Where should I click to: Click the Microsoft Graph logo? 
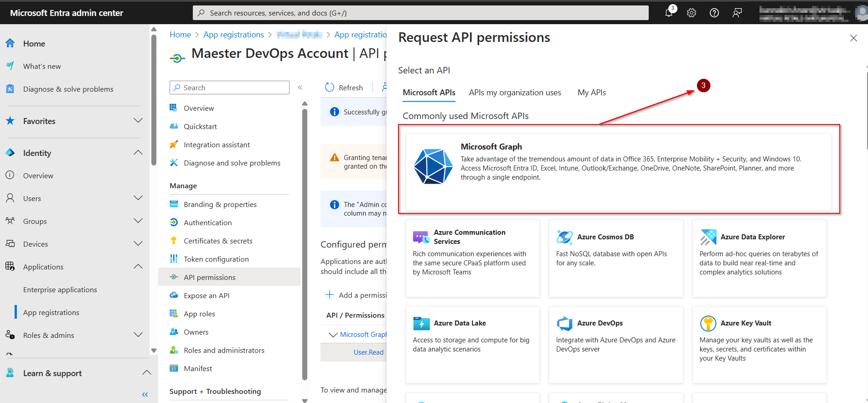(x=433, y=166)
